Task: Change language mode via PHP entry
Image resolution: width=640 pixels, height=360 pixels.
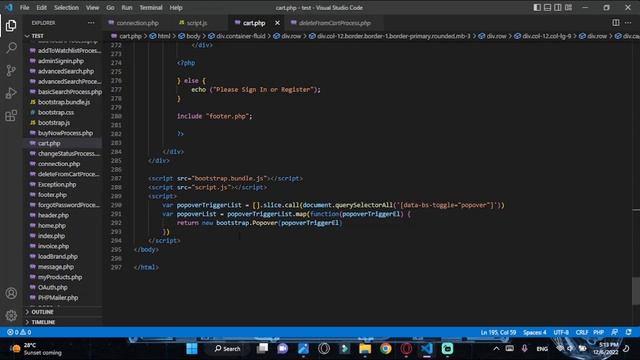Action: point(598,332)
